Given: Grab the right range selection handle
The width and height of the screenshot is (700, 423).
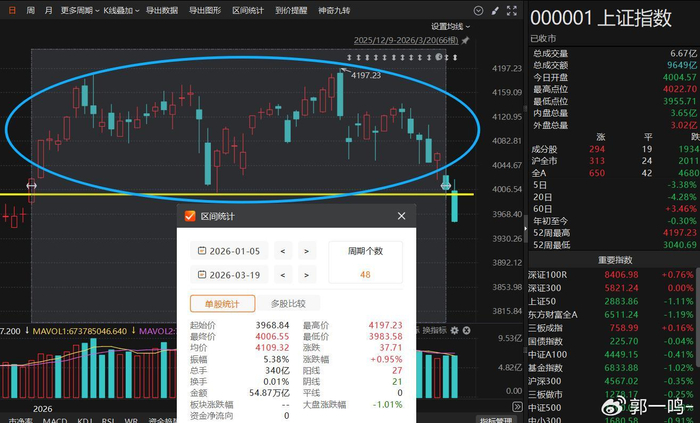Looking at the screenshot, I should click(446, 185).
